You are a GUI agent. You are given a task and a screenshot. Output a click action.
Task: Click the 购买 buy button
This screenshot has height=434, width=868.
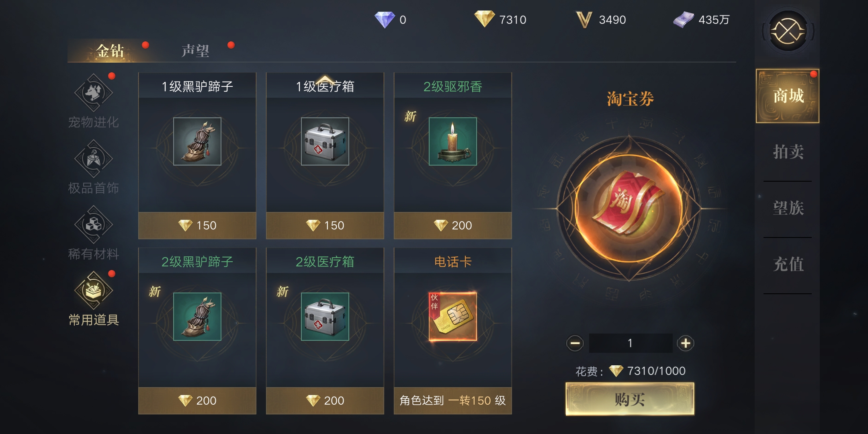pyautogui.click(x=630, y=399)
